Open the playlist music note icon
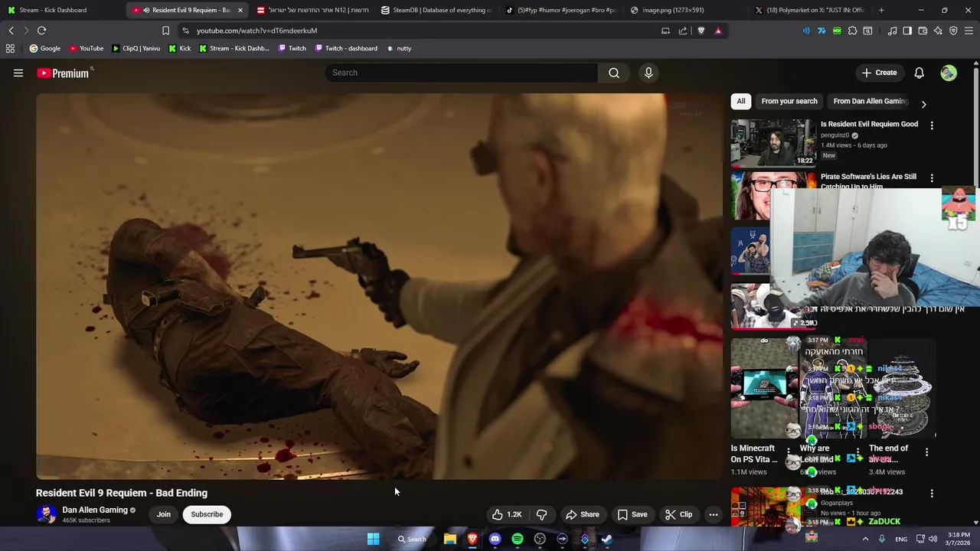 click(892, 31)
